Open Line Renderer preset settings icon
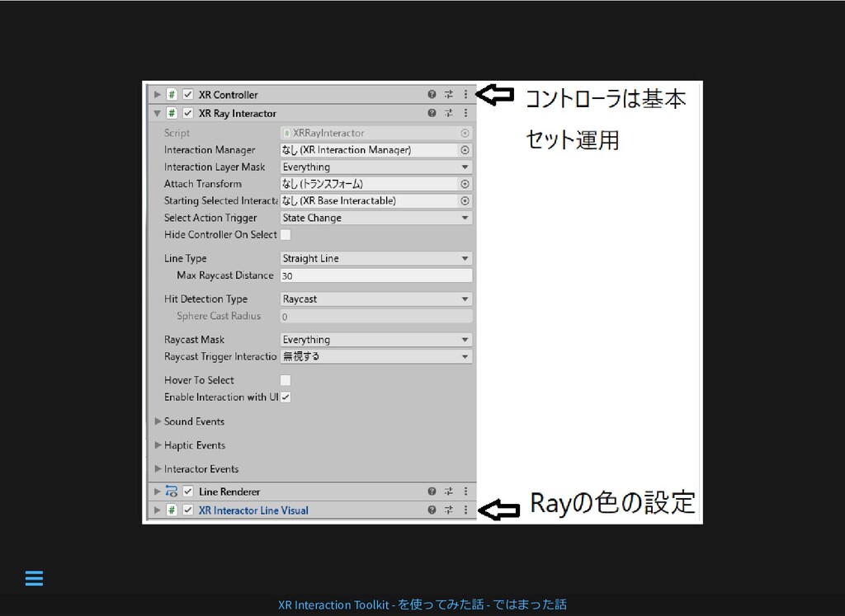The width and height of the screenshot is (845, 616). pos(448,491)
